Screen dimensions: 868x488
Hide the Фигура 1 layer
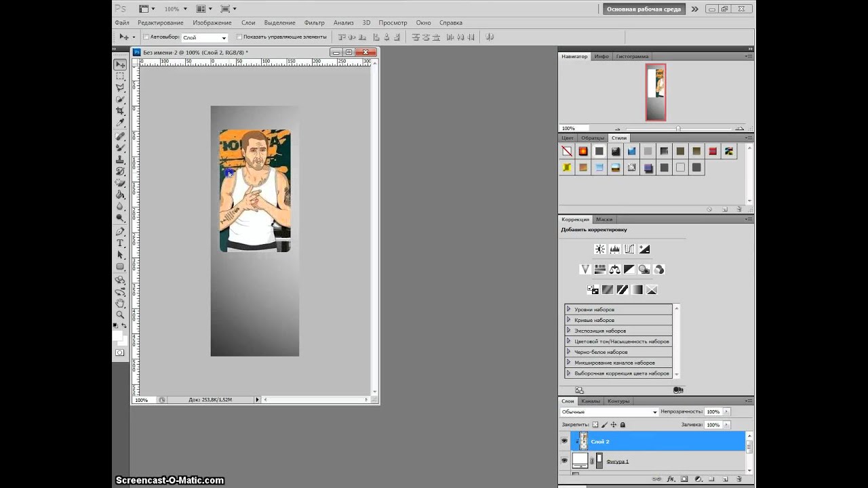click(564, 461)
